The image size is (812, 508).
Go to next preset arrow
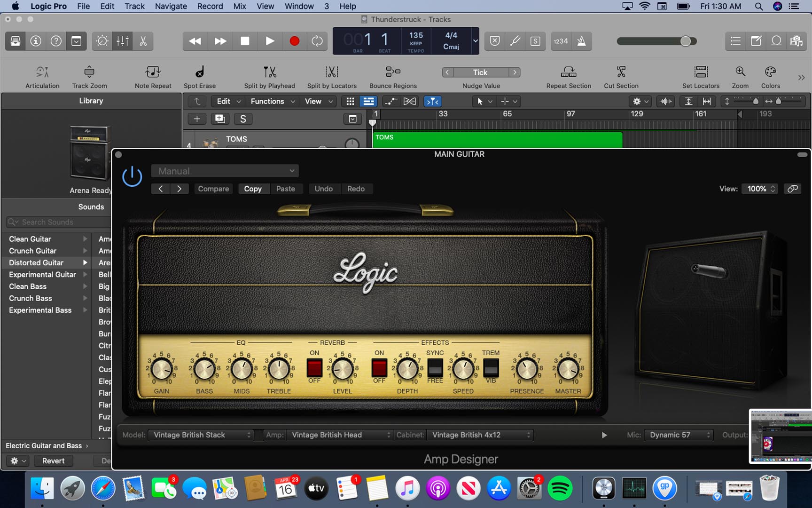[x=180, y=189]
